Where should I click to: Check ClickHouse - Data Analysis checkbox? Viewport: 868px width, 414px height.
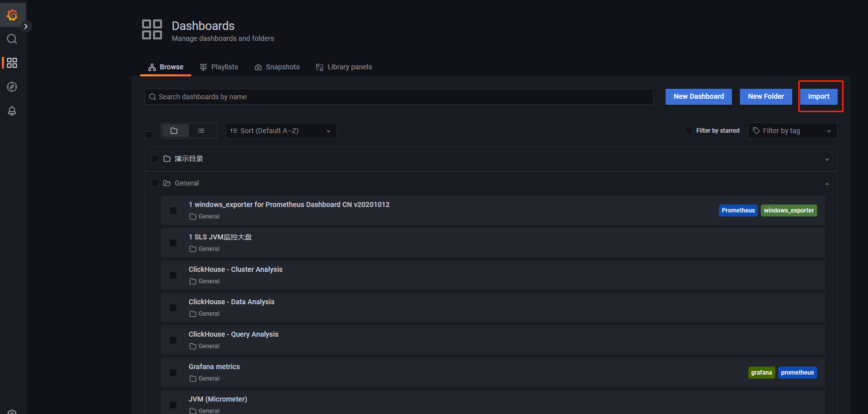(x=173, y=308)
